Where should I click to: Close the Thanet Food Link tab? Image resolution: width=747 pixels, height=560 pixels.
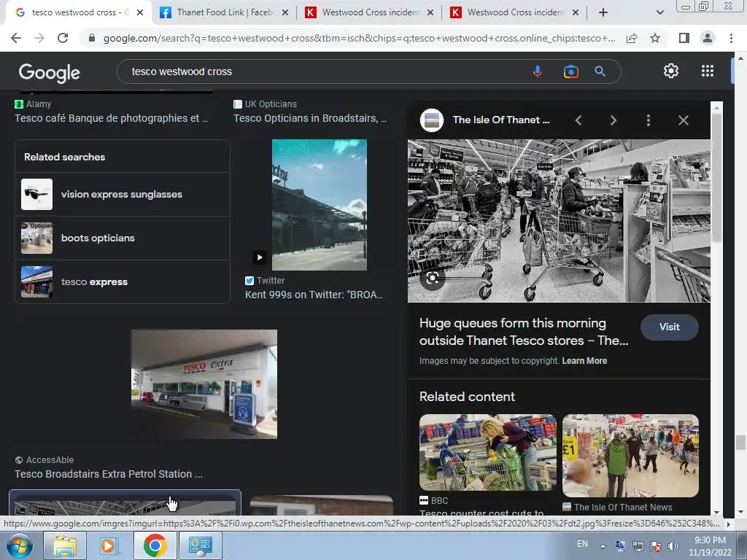point(285,13)
